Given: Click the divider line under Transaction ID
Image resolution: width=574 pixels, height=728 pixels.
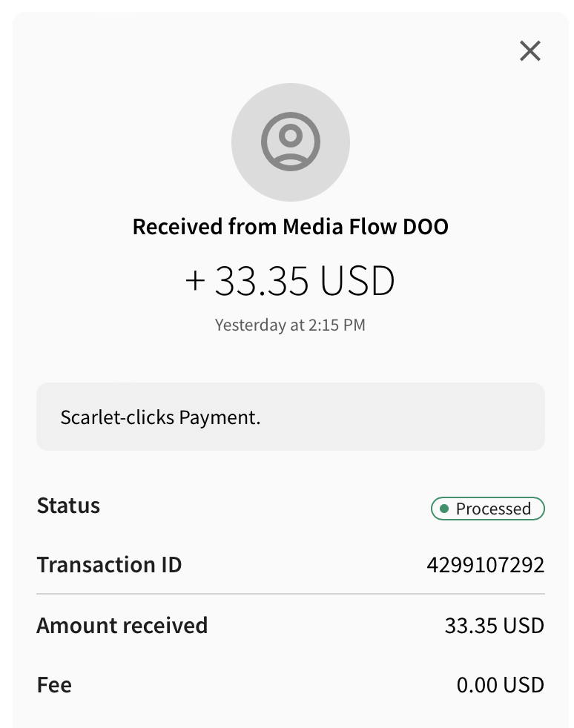Looking at the screenshot, I should pos(291,593).
